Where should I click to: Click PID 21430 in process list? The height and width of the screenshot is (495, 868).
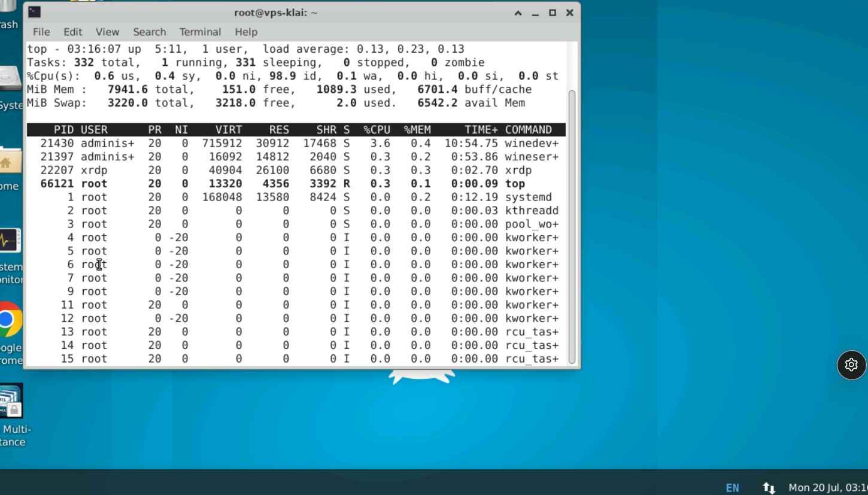pyautogui.click(x=57, y=144)
